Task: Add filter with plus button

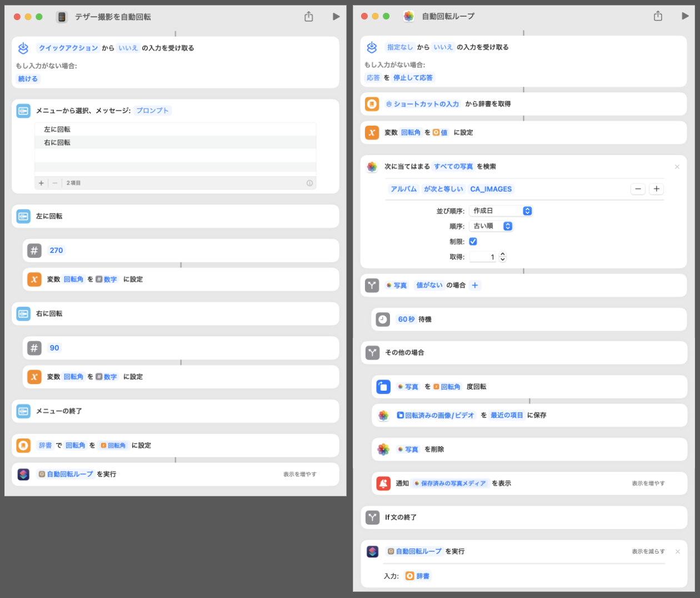Action: pos(657,190)
